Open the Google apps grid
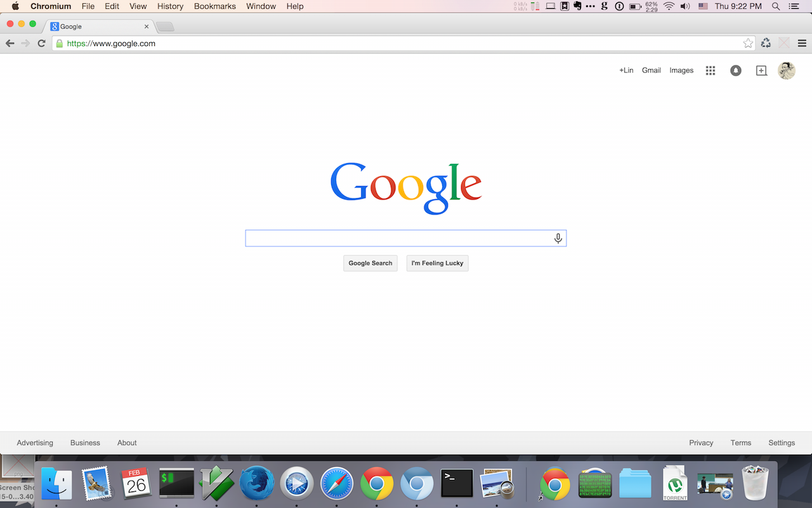This screenshot has height=508, width=812. pos(710,70)
